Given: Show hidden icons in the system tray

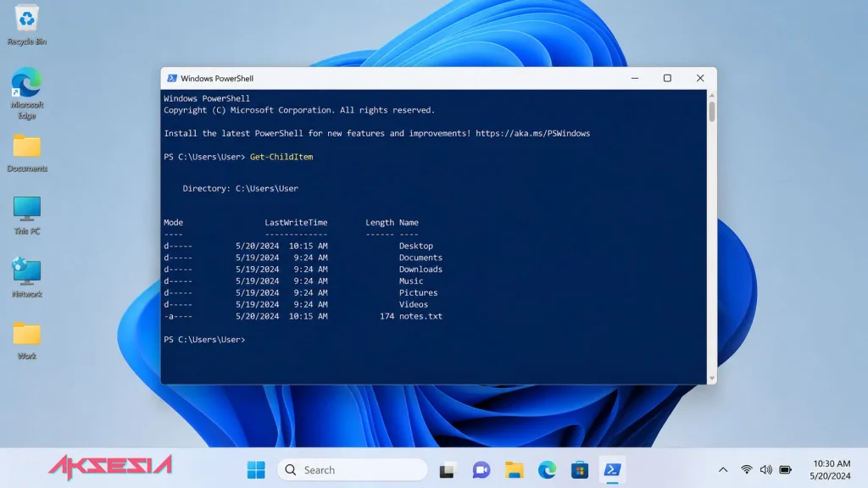Looking at the screenshot, I should click(x=723, y=469).
